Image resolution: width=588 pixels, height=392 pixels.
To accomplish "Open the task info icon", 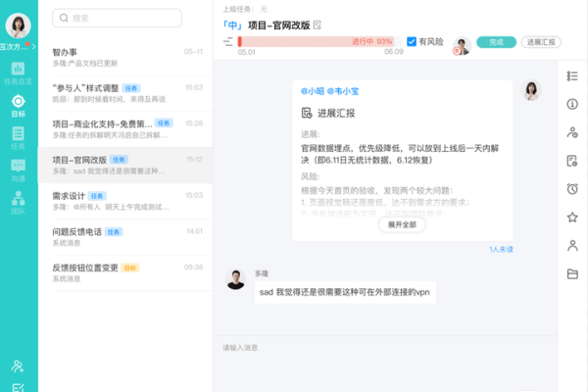I will pos(572,104).
